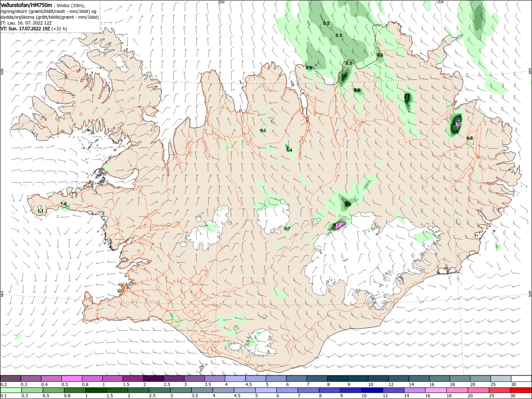The image size is (532, 399).
Task: Click the '1.0' value on Snæfellsnes peninsula
Action: [64, 204]
